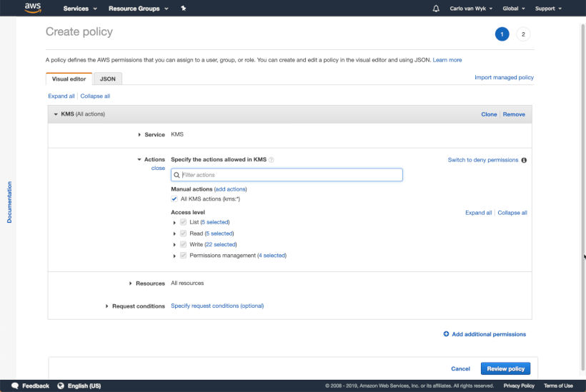Switch to the Visual editor tab
The width and height of the screenshot is (586, 392).
pyautogui.click(x=69, y=79)
